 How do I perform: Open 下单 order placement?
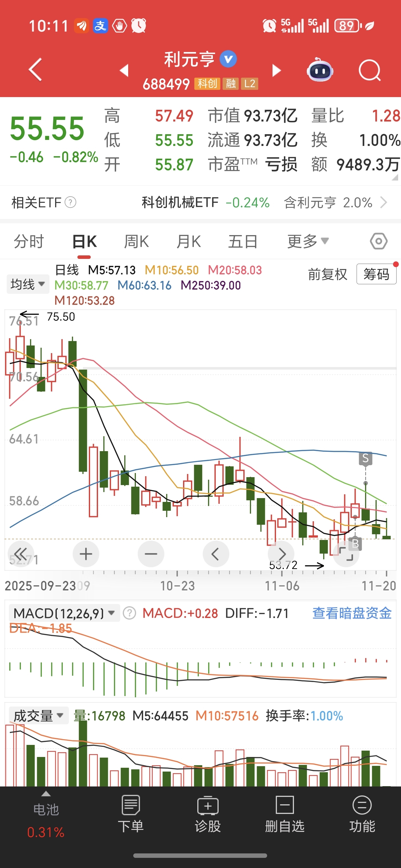[131, 813]
